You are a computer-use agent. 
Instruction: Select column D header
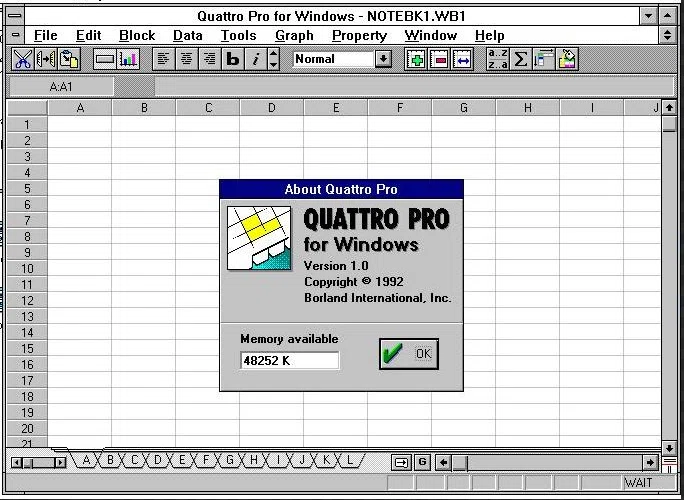(x=271, y=108)
